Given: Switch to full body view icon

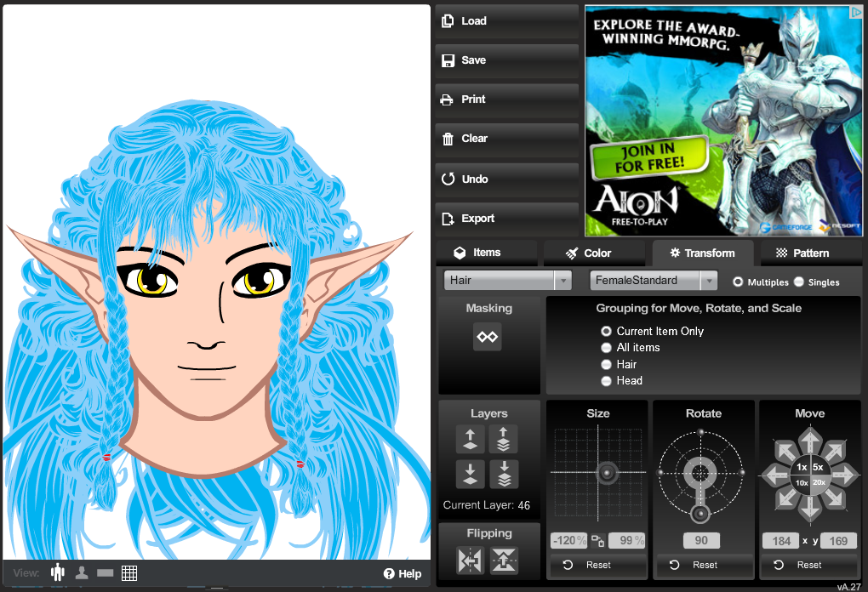Looking at the screenshot, I should (x=58, y=572).
